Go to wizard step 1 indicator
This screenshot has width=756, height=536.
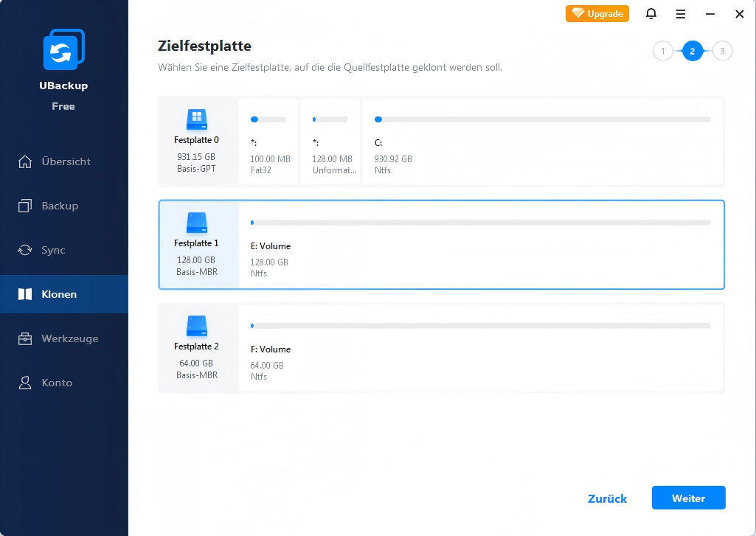662,51
